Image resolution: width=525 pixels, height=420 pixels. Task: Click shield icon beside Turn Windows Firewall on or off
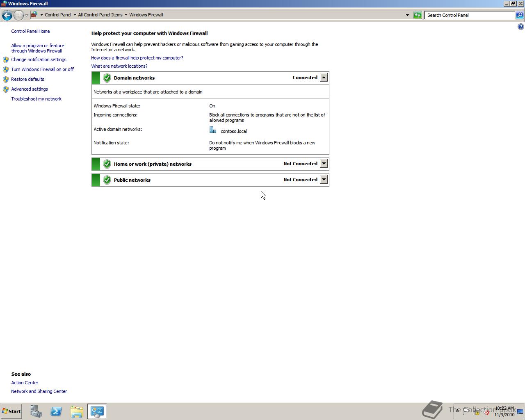pyautogui.click(x=6, y=70)
